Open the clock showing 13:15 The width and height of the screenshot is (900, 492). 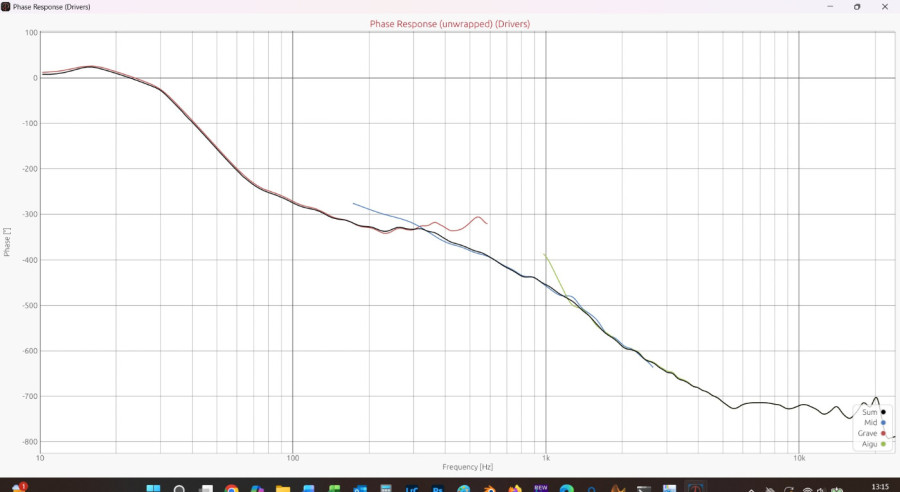point(879,487)
